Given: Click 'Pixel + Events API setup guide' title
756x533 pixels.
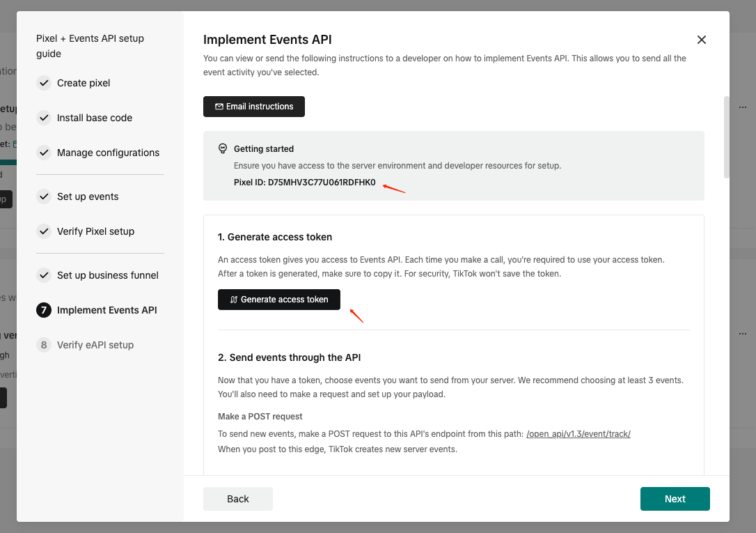Looking at the screenshot, I should (90, 46).
